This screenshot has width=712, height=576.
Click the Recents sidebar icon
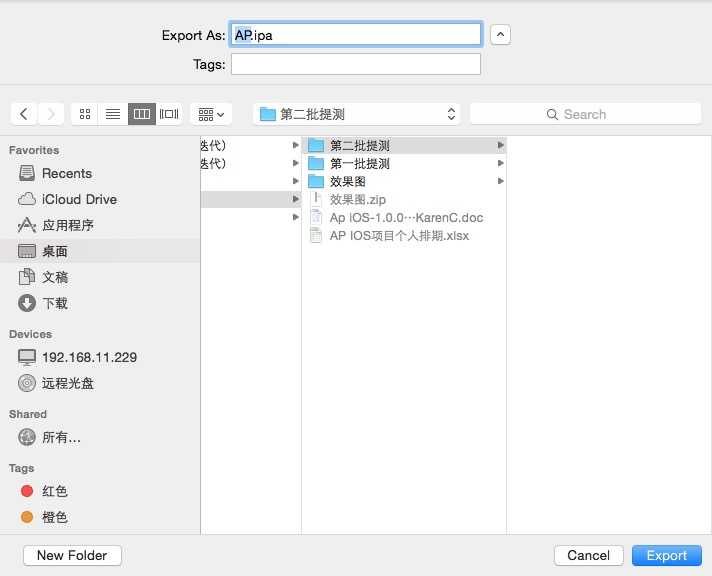point(27,173)
